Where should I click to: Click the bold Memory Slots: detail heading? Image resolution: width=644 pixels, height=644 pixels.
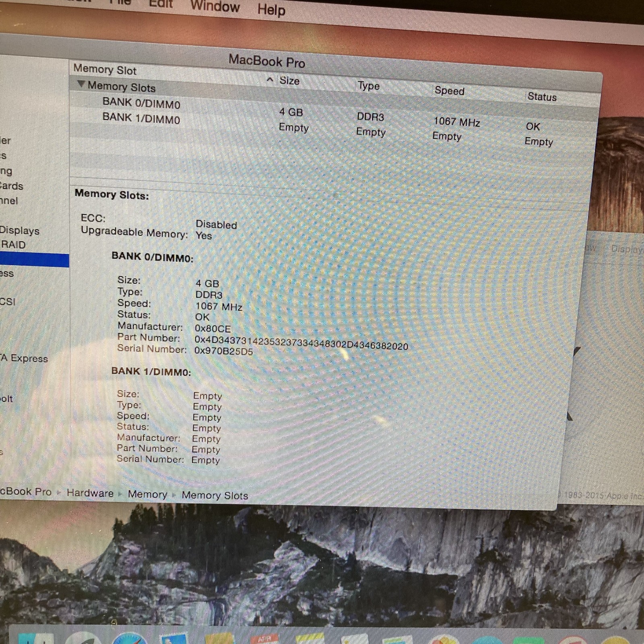click(x=112, y=194)
